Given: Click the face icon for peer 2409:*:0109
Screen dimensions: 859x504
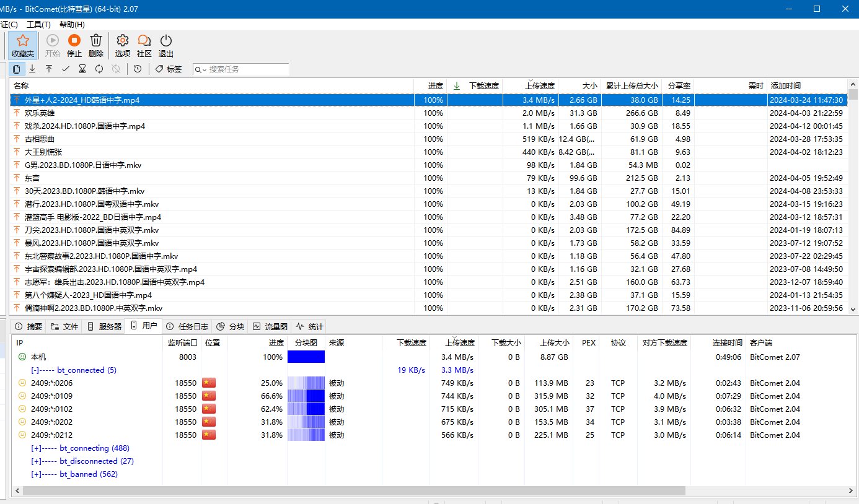Looking at the screenshot, I should pos(22,396).
